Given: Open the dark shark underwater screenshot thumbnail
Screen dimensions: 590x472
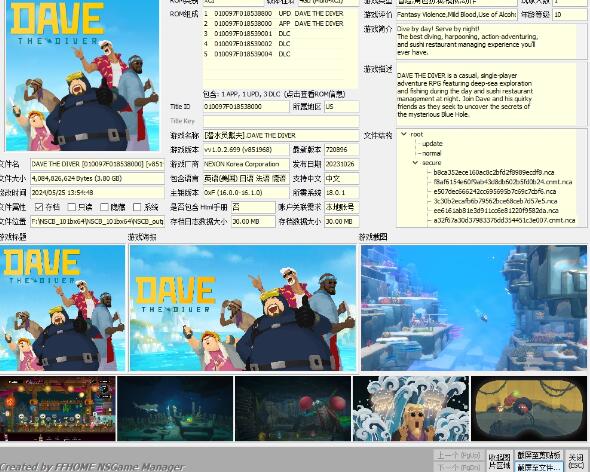Looking at the screenshot, I should tap(175, 408).
